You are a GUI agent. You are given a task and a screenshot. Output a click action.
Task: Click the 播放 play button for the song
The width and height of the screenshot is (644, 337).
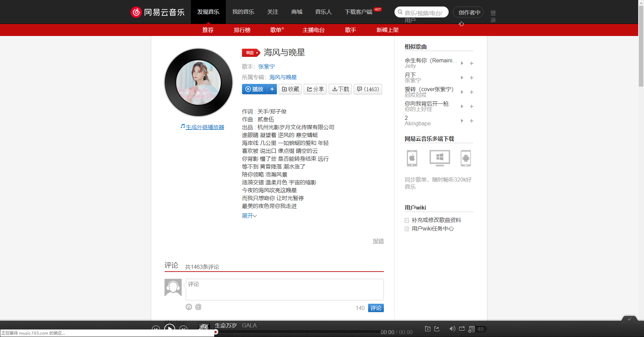(x=254, y=89)
